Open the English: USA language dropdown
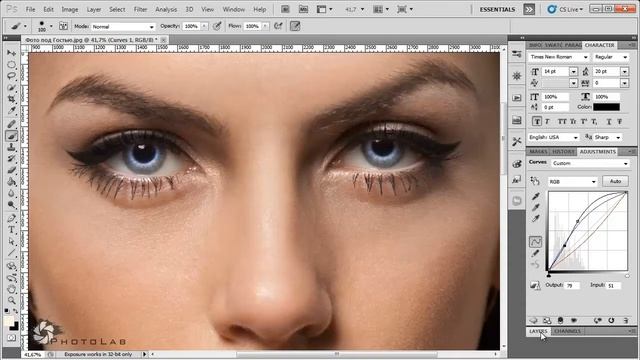This screenshot has width=640, height=360. [x=553, y=137]
